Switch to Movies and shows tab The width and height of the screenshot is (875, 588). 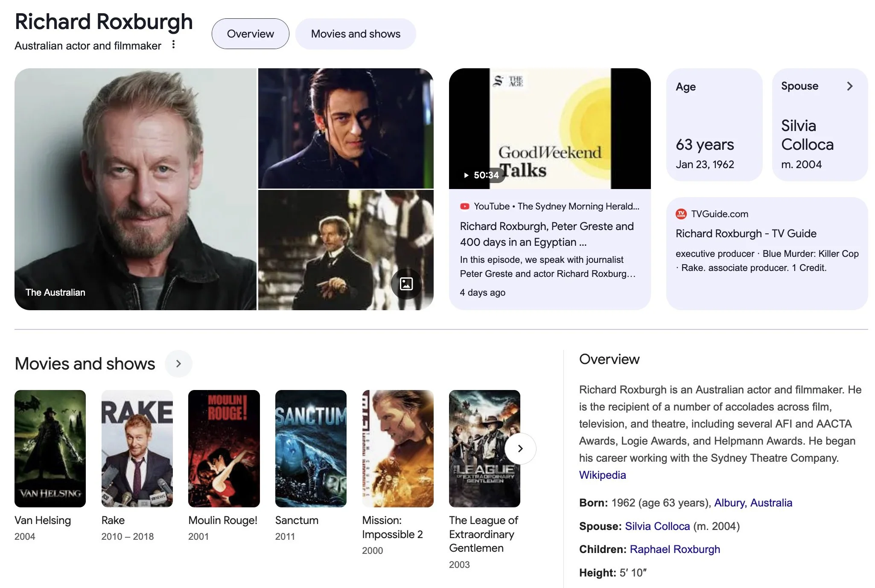click(x=355, y=34)
